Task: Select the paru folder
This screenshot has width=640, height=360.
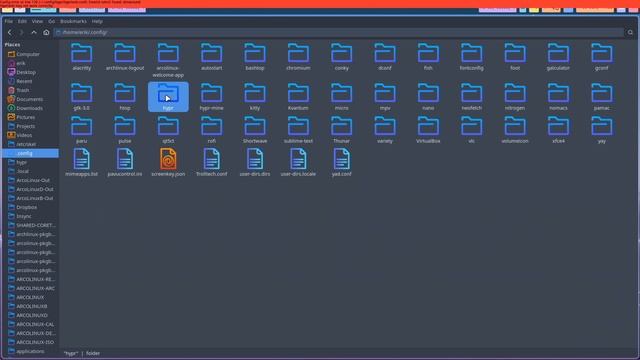Action: 82,130
